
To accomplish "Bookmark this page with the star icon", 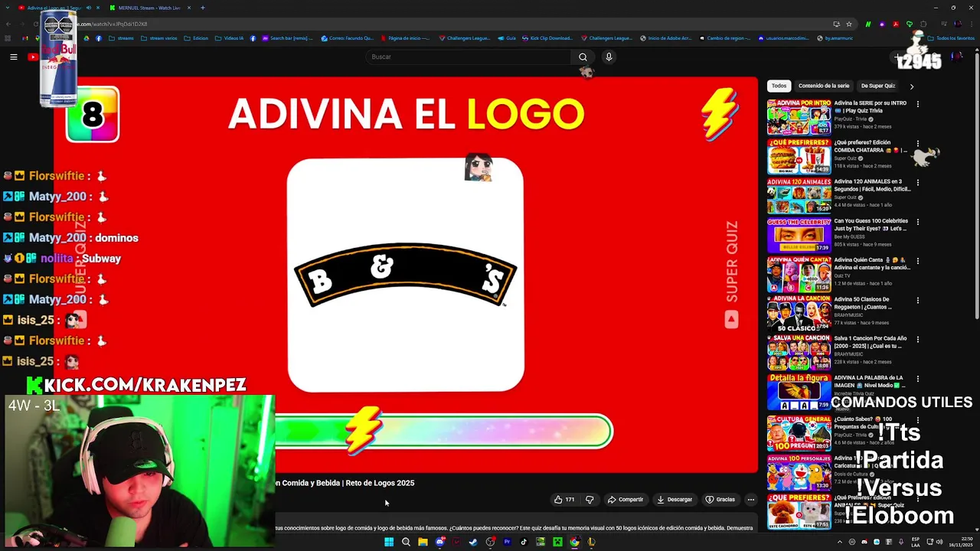I will [849, 24].
